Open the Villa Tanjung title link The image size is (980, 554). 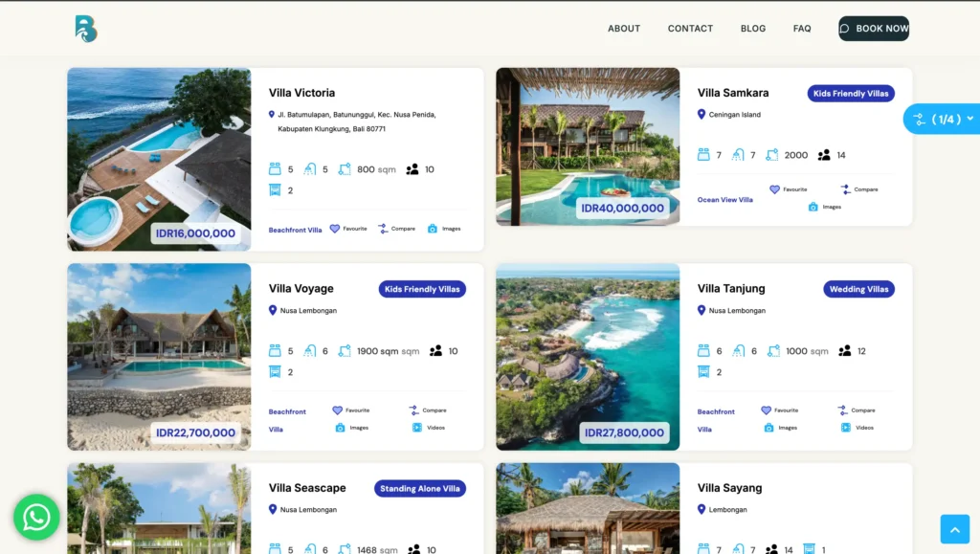click(x=731, y=289)
